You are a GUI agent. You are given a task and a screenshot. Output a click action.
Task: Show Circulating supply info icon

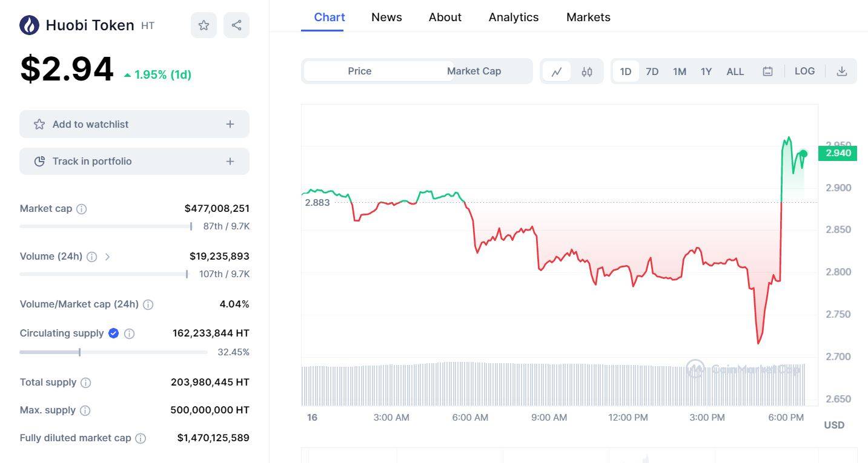129,333
